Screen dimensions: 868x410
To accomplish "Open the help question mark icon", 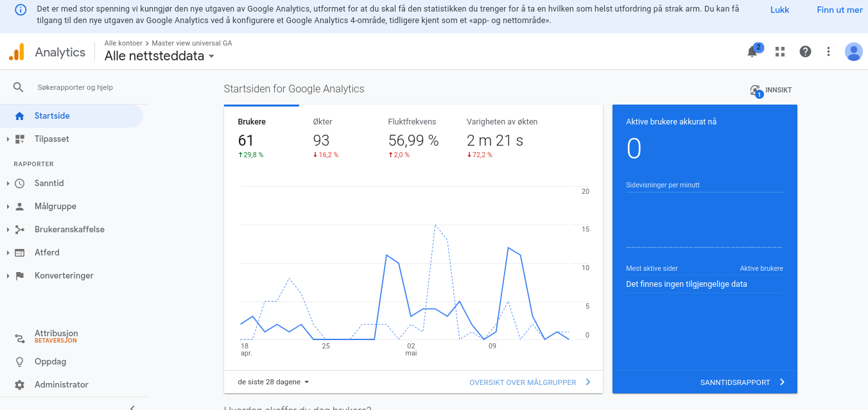I will pyautogui.click(x=805, y=52).
